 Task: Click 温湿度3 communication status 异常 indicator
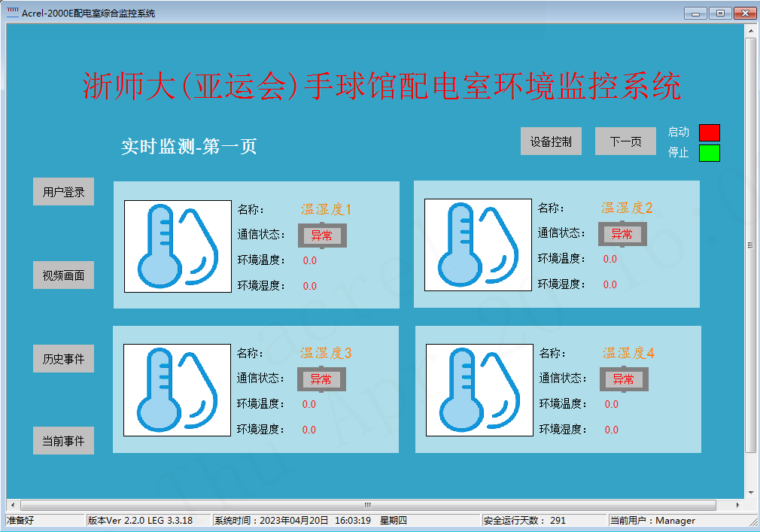321,379
